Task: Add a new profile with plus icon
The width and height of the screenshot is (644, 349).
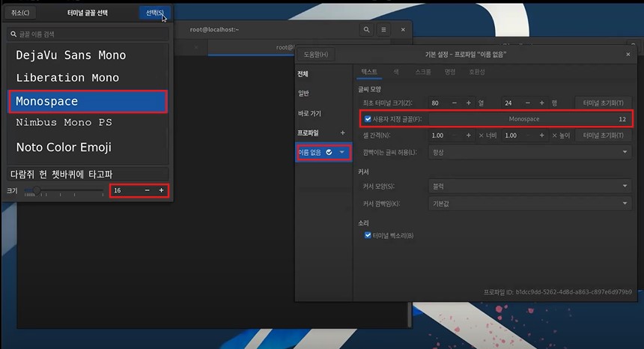Action: pos(342,133)
